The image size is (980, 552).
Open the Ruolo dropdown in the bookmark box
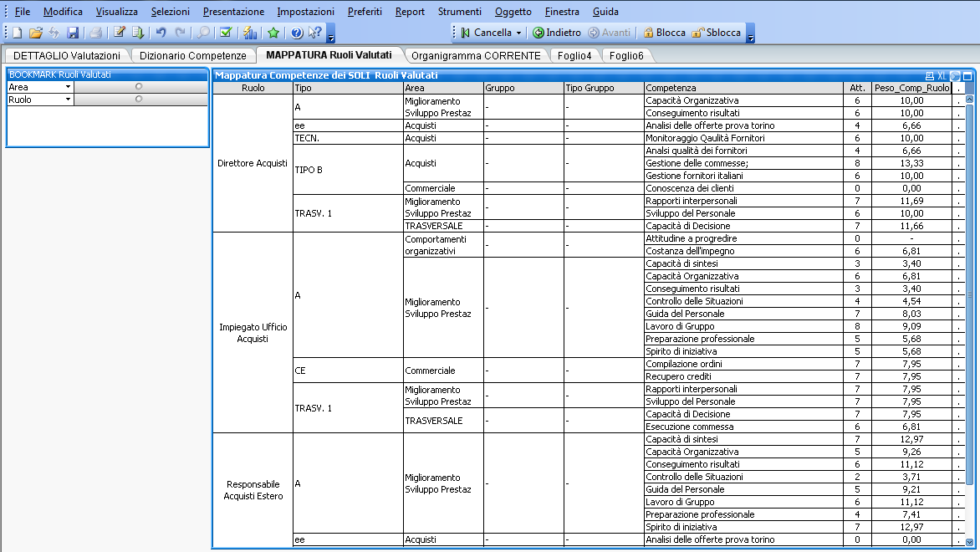click(x=68, y=100)
